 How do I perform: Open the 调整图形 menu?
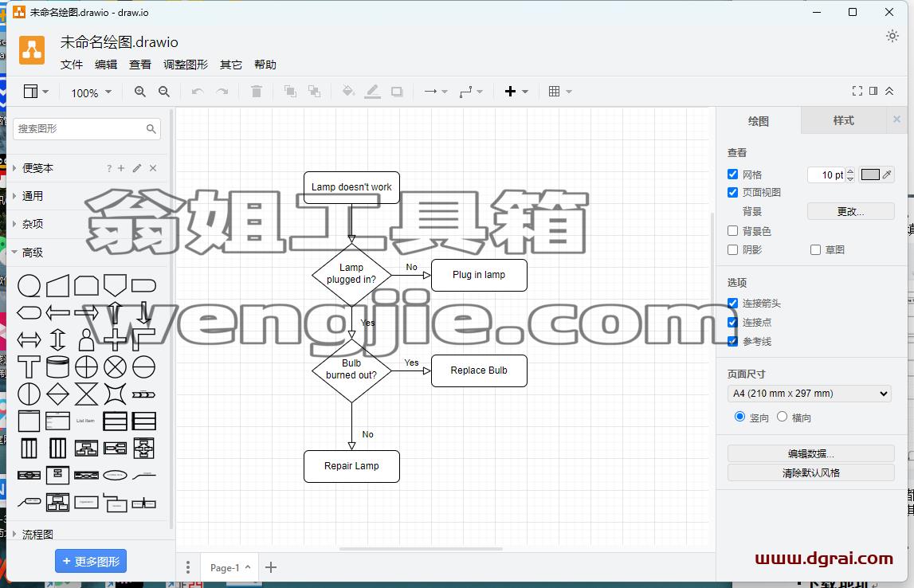(x=186, y=65)
